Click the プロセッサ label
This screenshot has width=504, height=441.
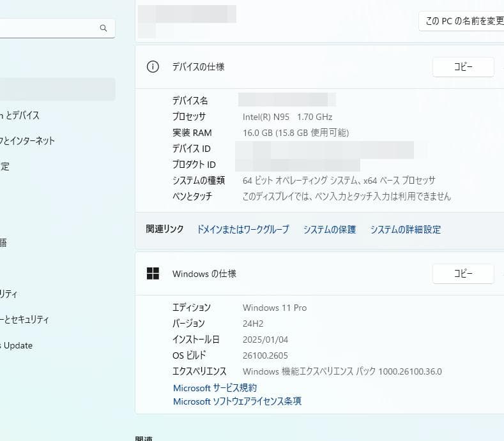(x=189, y=117)
